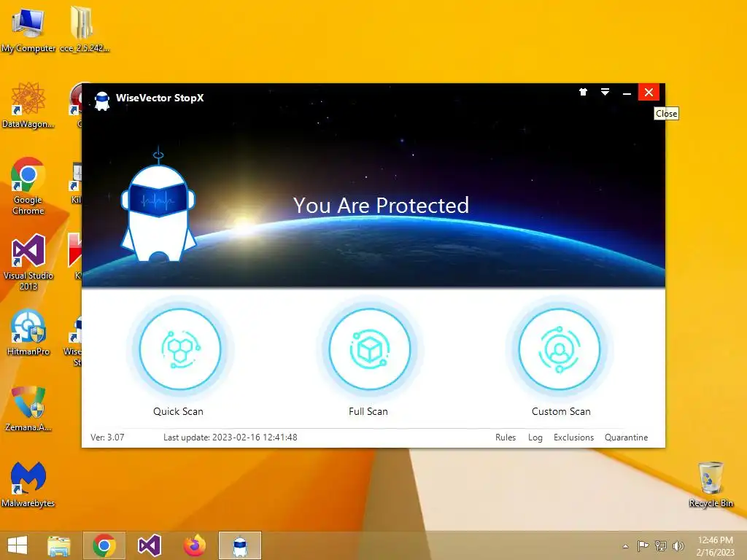The width and height of the screenshot is (747, 560).
Task: Start a Quick Scan
Action: [x=180, y=349]
